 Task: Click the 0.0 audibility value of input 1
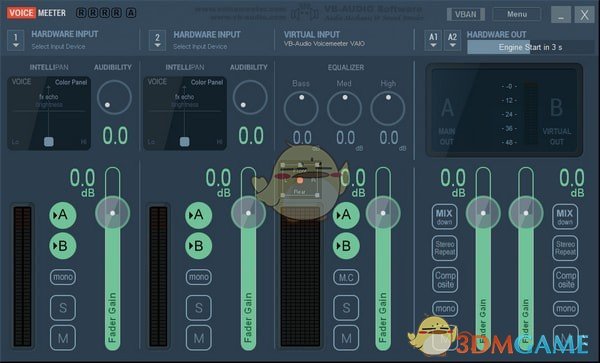pos(115,136)
